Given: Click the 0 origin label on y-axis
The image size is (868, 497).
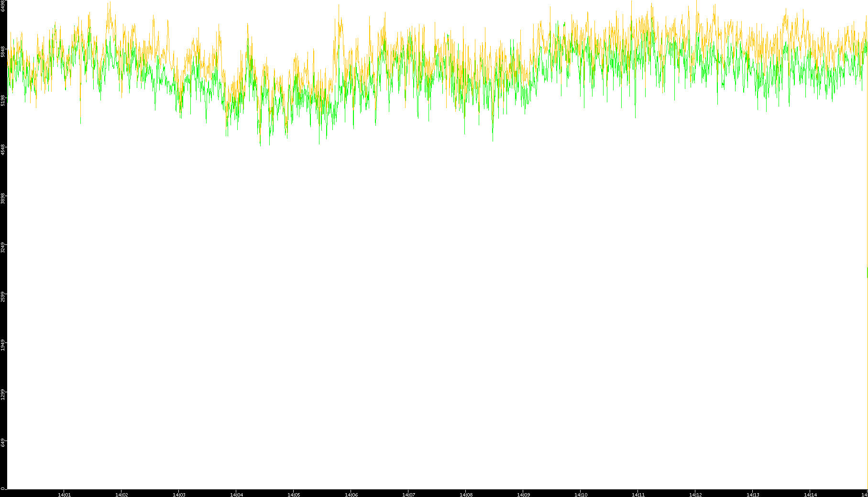Looking at the screenshot, I should click(x=3, y=488).
